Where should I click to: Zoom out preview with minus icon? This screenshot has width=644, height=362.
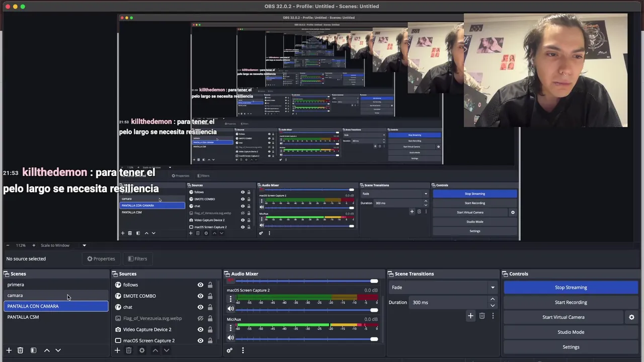tap(8, 245)
